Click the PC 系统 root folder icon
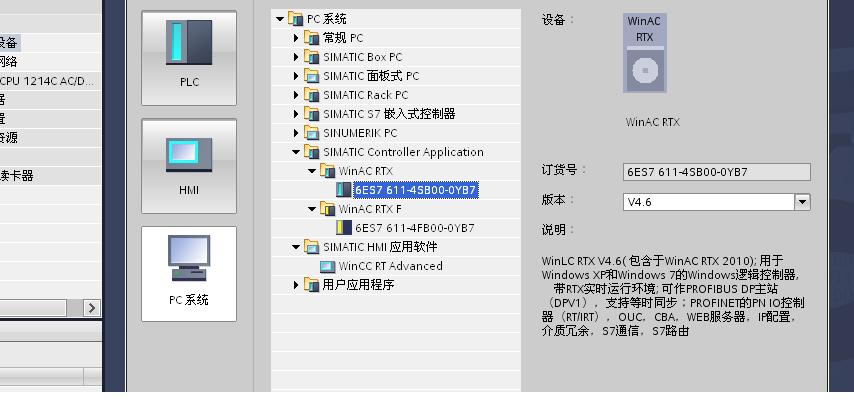The image size is (854, 400). click(295, 19)
